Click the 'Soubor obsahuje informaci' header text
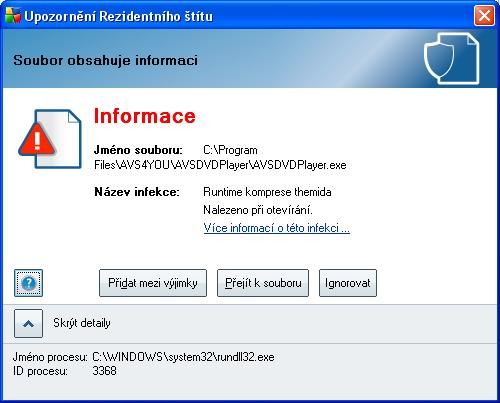 pyautogui.click(x=105, y=60)
